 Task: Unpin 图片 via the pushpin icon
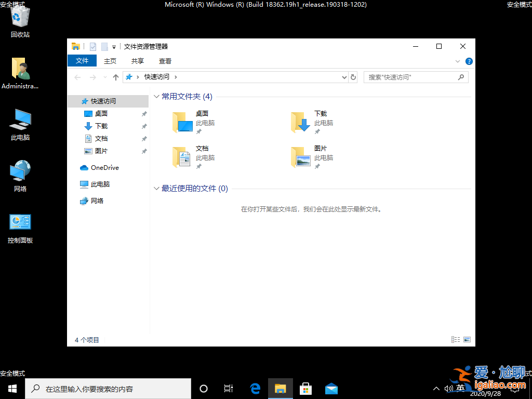coord(144,151)
